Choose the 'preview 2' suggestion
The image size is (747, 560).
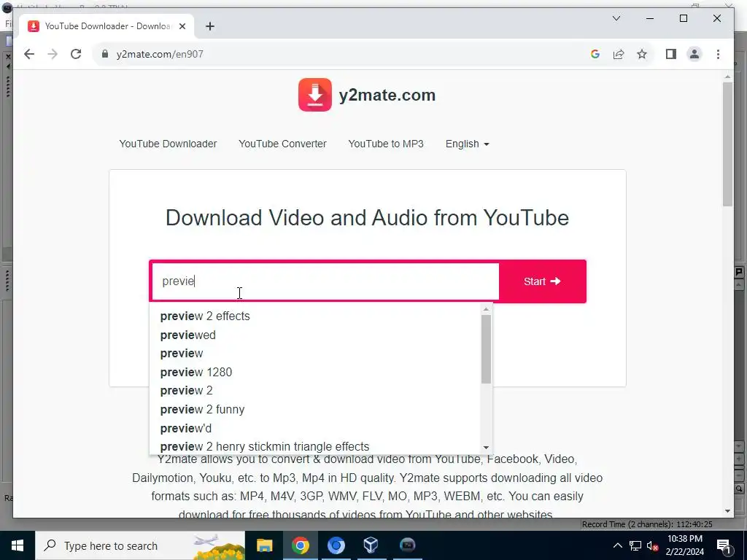click(x=317, y=391)
